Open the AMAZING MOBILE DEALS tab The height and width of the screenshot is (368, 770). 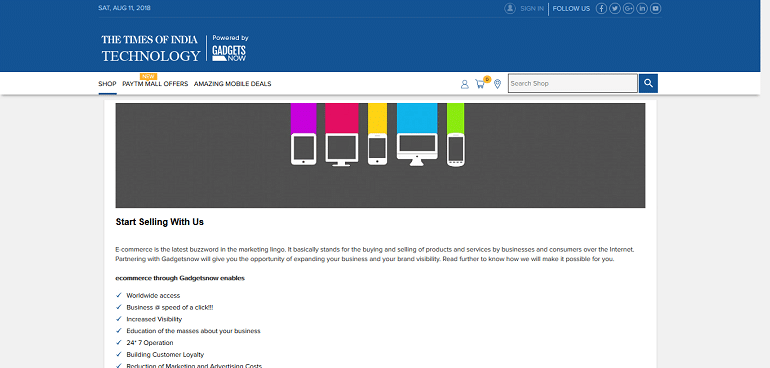(232, 84)
